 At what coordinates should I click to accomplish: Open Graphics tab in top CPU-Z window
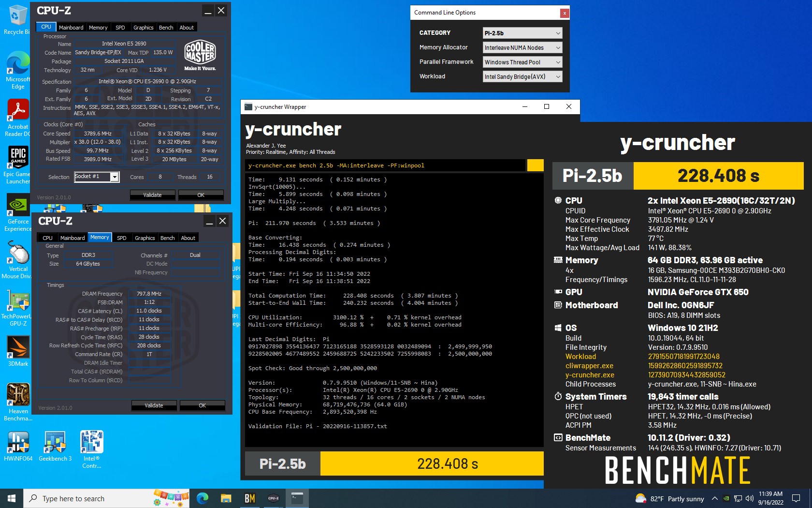pyautogui.click(x=144, y=28)
